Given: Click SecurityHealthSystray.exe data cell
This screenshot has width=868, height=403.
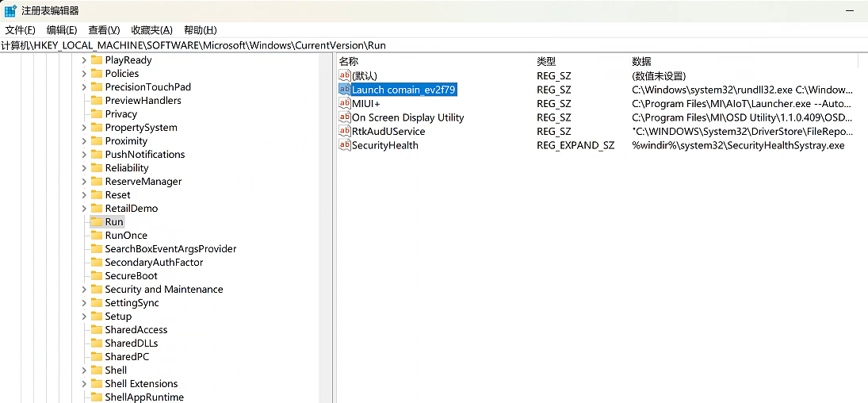Looking at the screenshot, I should [738, 145].
